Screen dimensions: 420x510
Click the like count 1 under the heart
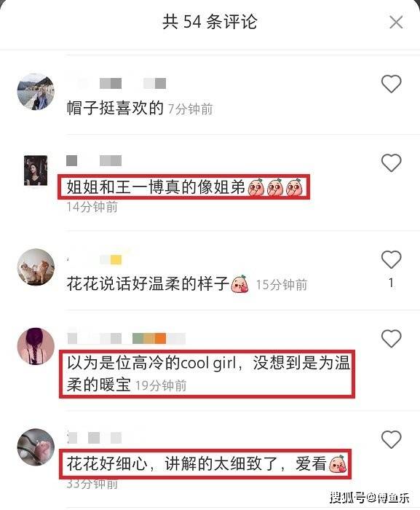point(391,283)
